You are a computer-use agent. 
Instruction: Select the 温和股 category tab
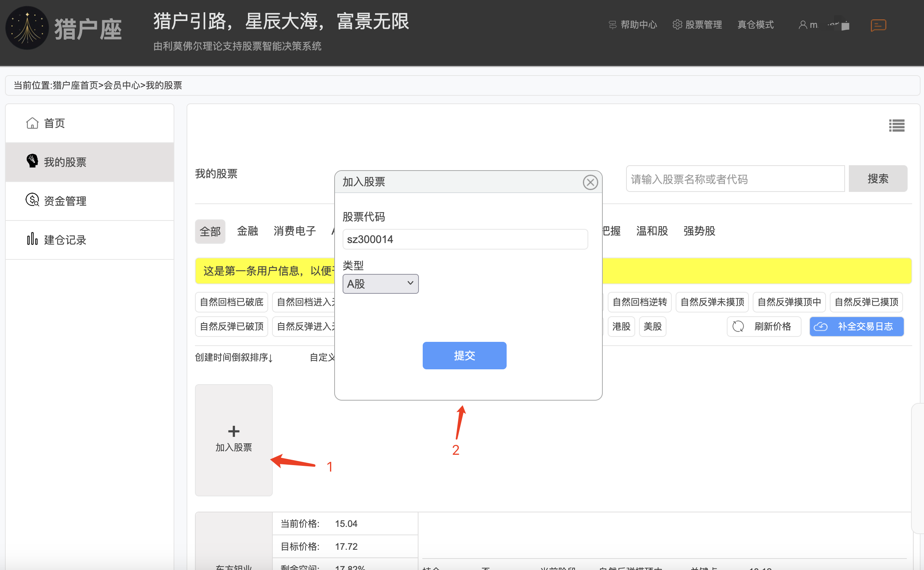[x=652, y=231]
